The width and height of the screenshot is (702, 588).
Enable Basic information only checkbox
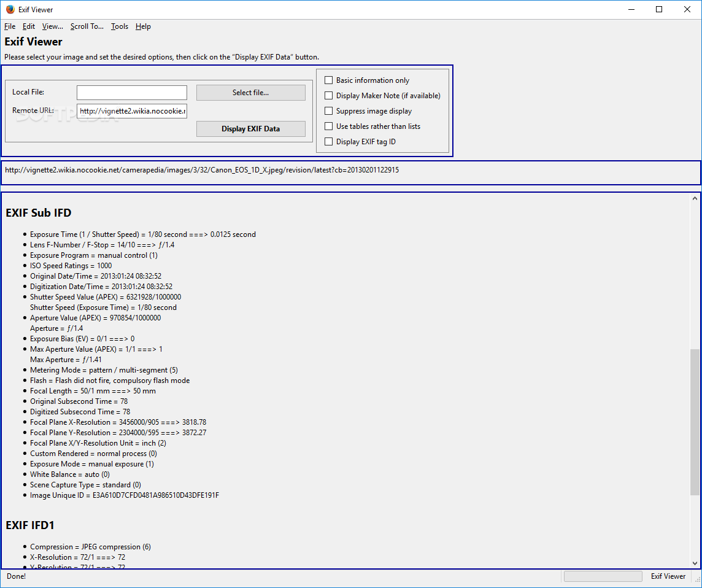[x=329, y=80]
